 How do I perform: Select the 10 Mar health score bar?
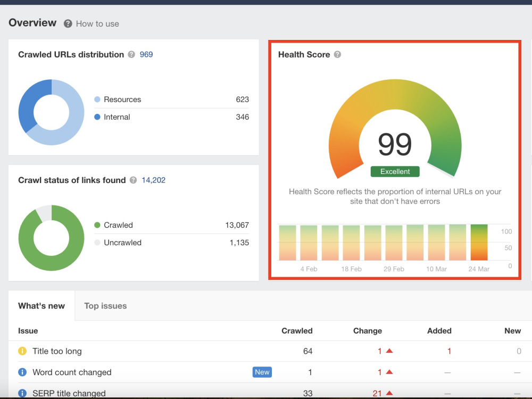point(436,242)
